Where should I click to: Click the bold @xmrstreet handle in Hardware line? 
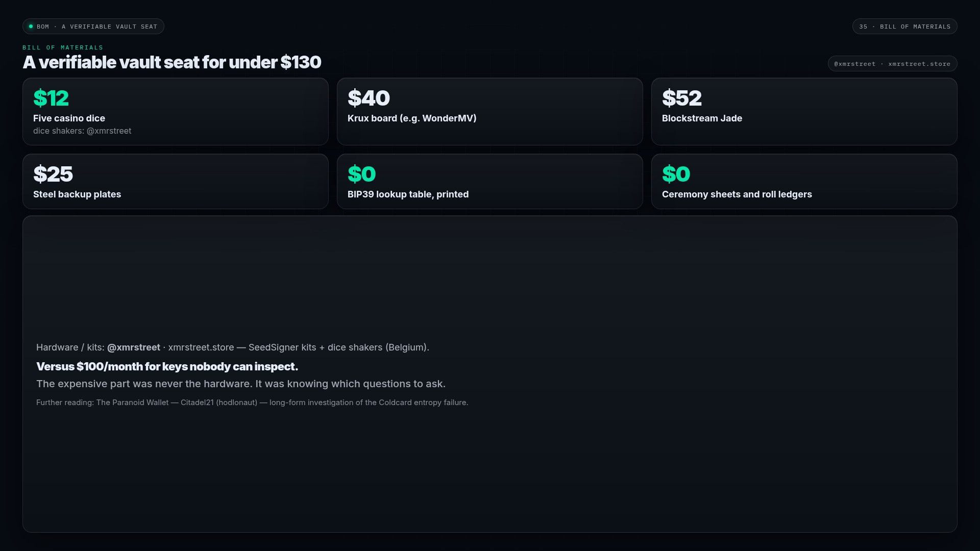pyautogui.click(x=134, y=347)
